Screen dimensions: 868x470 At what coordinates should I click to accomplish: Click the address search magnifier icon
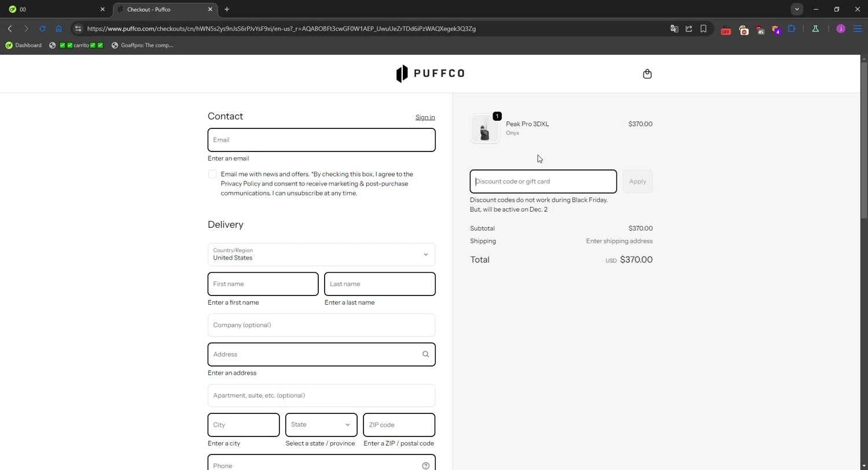[x=425, y=354]
